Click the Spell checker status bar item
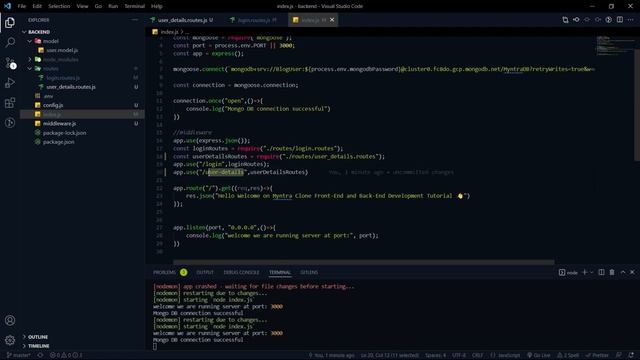 [568, 355]
